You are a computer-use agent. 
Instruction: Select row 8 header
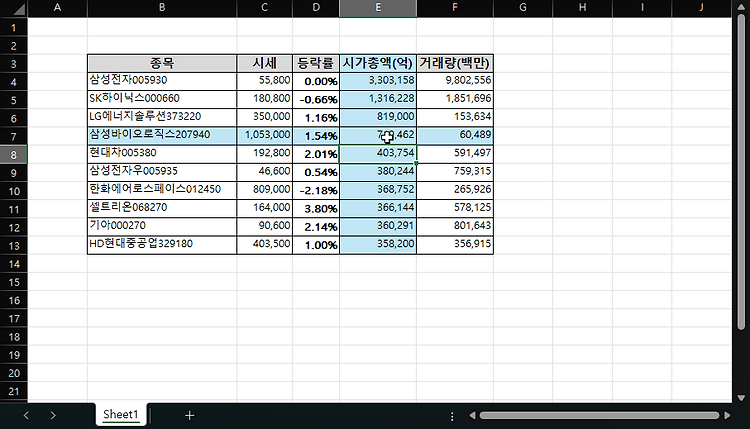click(x=14, y=154)
